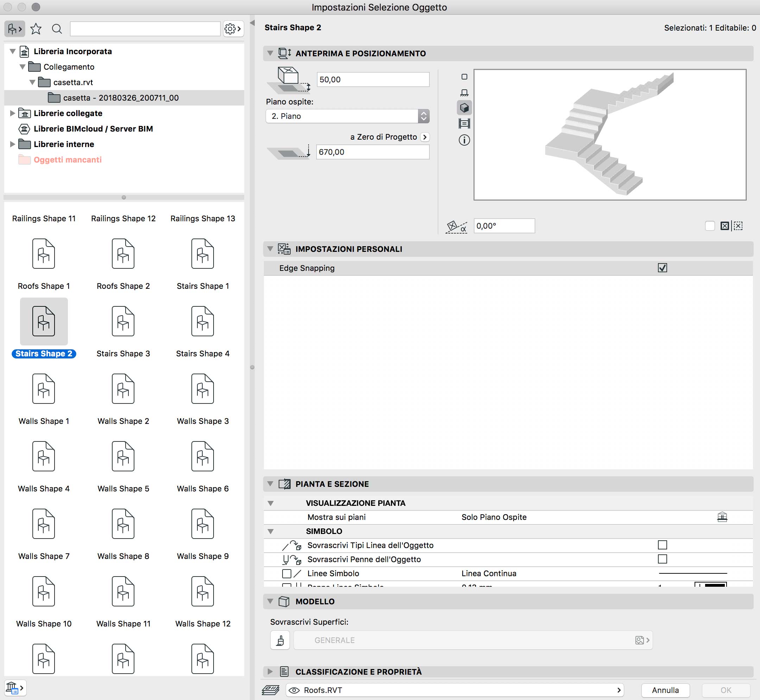
Task: Click the search magnifier icon
Action: tap(57, 29)
